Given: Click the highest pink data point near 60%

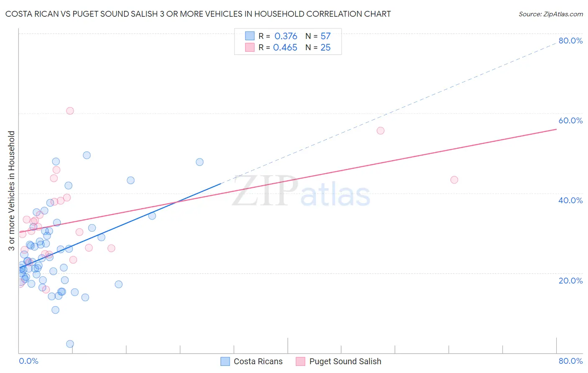Looking at the screenshot, I should pos(70,111).
